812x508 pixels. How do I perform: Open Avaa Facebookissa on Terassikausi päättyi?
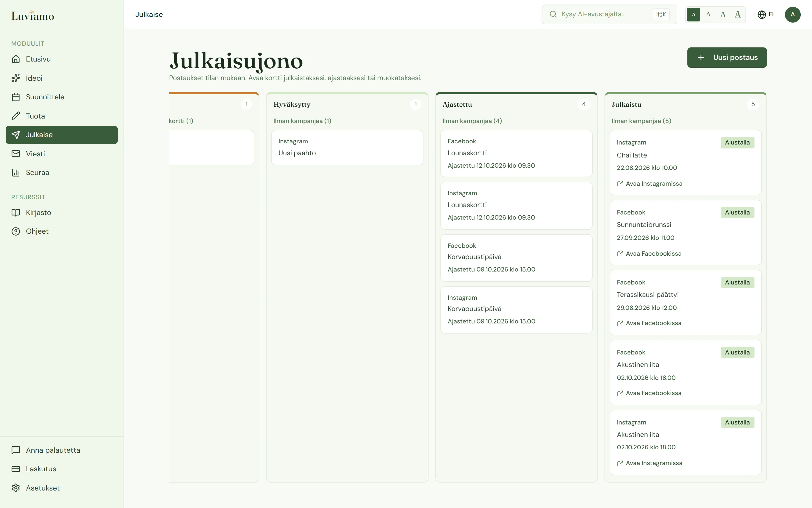tap(649, 323)
